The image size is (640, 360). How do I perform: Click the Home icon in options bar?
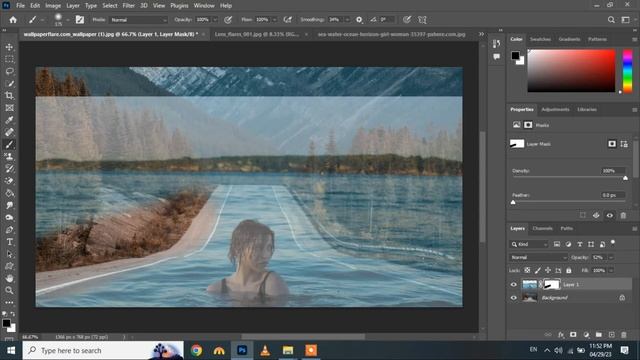point(13,20)
